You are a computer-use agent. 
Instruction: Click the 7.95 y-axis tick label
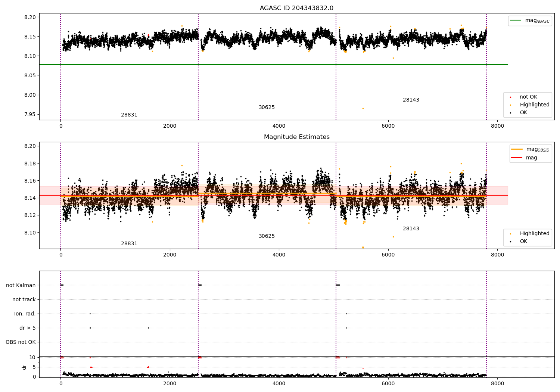coord(30,115)
